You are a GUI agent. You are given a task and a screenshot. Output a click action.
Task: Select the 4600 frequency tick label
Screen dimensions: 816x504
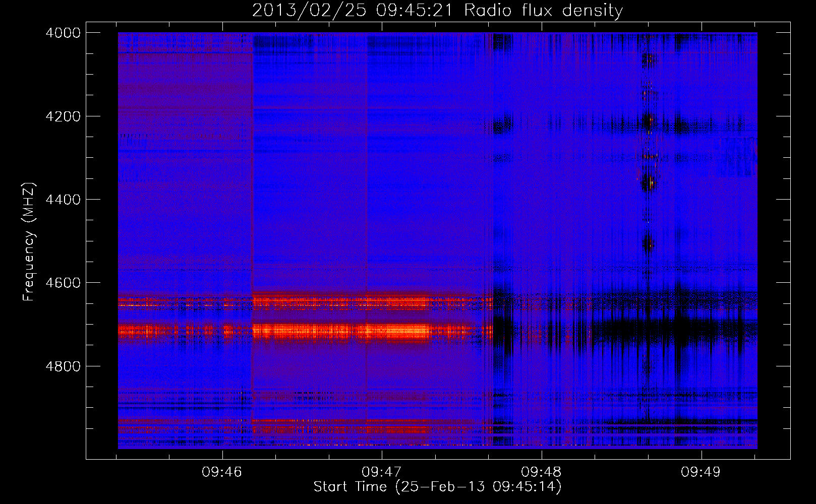[x=63, y=283]
